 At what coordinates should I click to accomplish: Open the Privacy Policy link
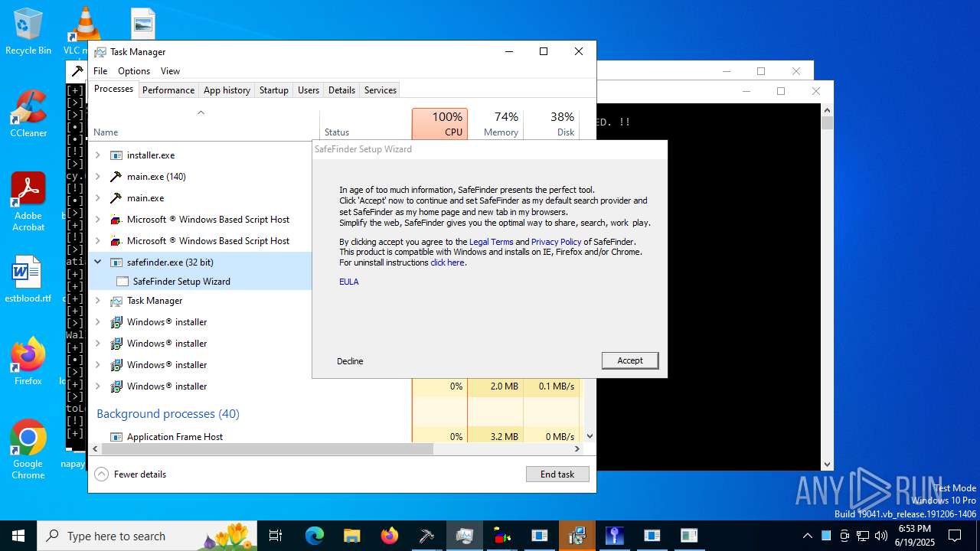pyautogui.click(x=557, y=242)
